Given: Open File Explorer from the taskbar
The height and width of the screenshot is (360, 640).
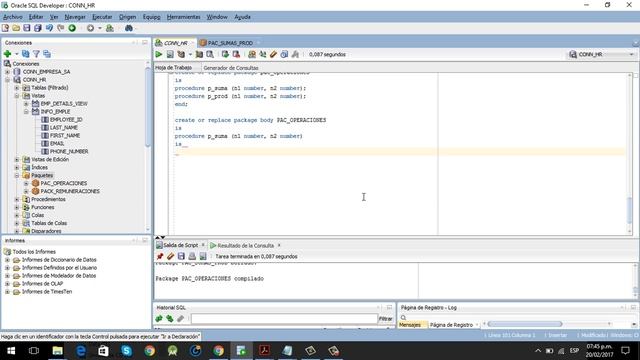Looking at the screenshot, I should pos(57,351).
